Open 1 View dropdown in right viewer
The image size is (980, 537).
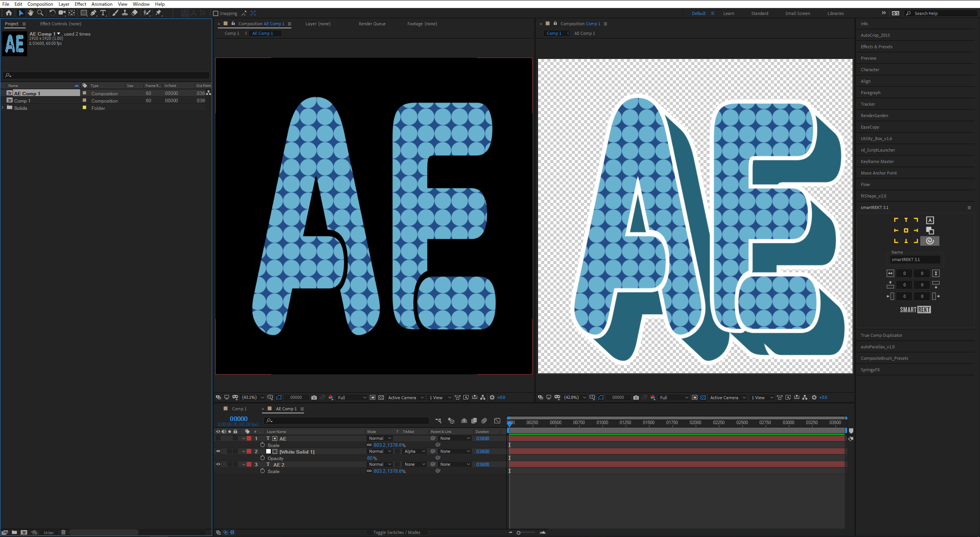[762, 397]
